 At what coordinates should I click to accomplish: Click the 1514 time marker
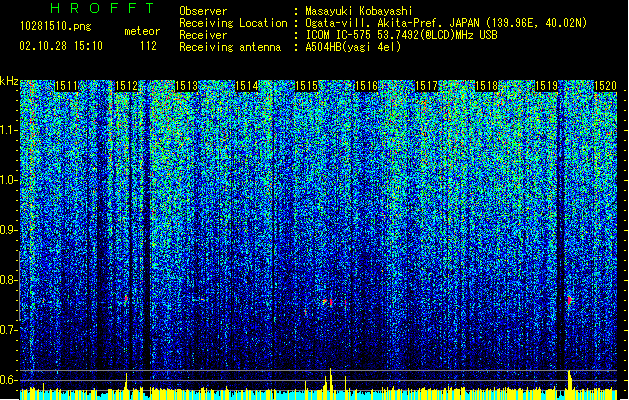coord(246,86)
